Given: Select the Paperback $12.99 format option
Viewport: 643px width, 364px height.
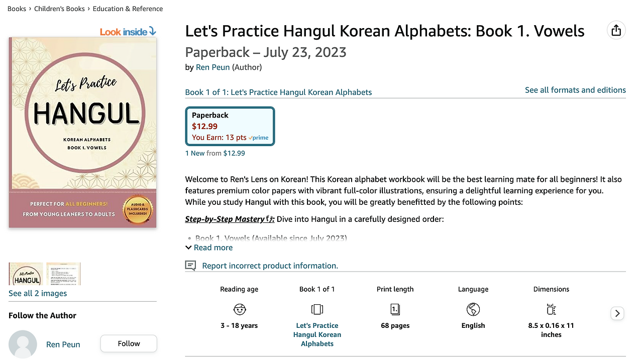Looking at the screenshot, I should [x=230, y=126].
